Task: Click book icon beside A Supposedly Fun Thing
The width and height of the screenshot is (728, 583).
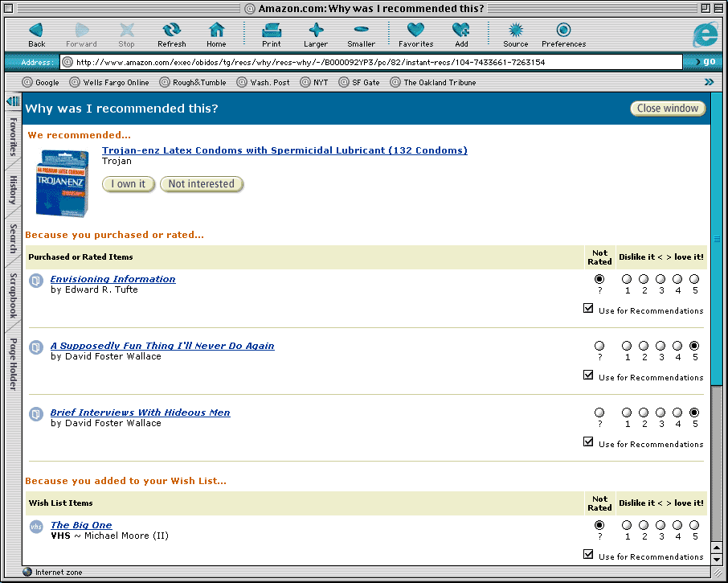Action: coord(36,347)
